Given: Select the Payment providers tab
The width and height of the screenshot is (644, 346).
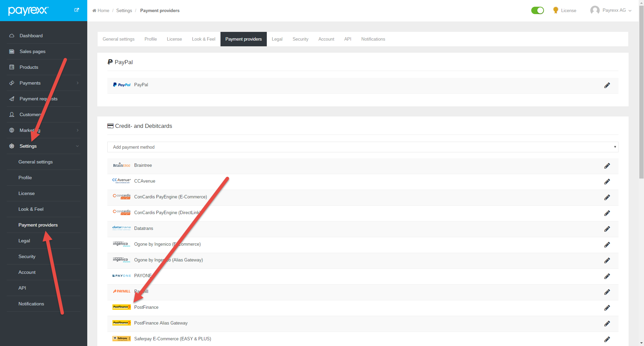Looking at the screenshot, I should tap(244, 39).
